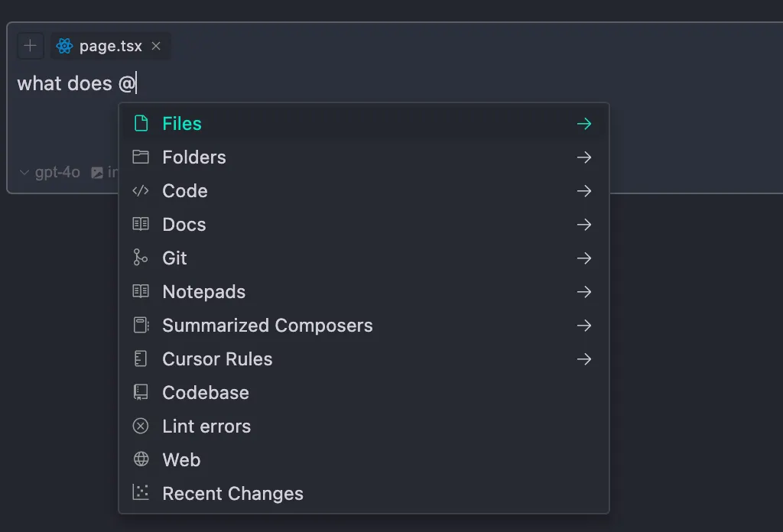
Task: Click the Recent Changes chart icon
Action: click(141, 492)
